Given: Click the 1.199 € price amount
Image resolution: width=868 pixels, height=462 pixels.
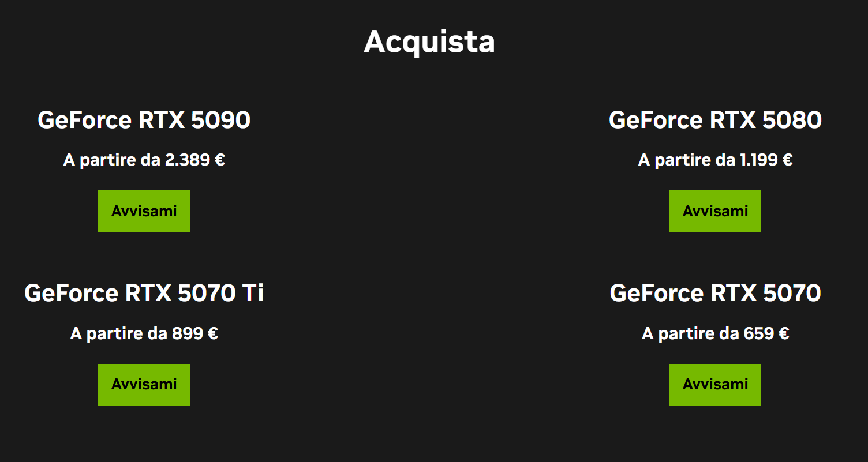Looking at the screenshot, I should point(766,160).
